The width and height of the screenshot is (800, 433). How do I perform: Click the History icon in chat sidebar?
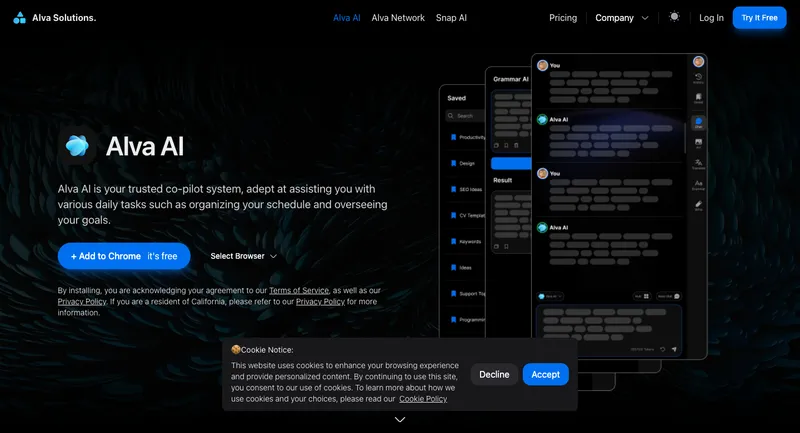coord(698,79)
